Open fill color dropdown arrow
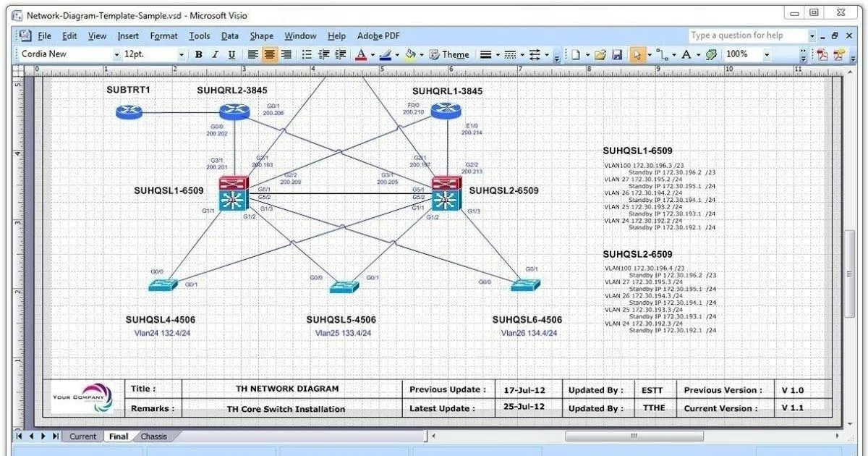Viewport: 868px width, 456px height. [x=422, y=54]
